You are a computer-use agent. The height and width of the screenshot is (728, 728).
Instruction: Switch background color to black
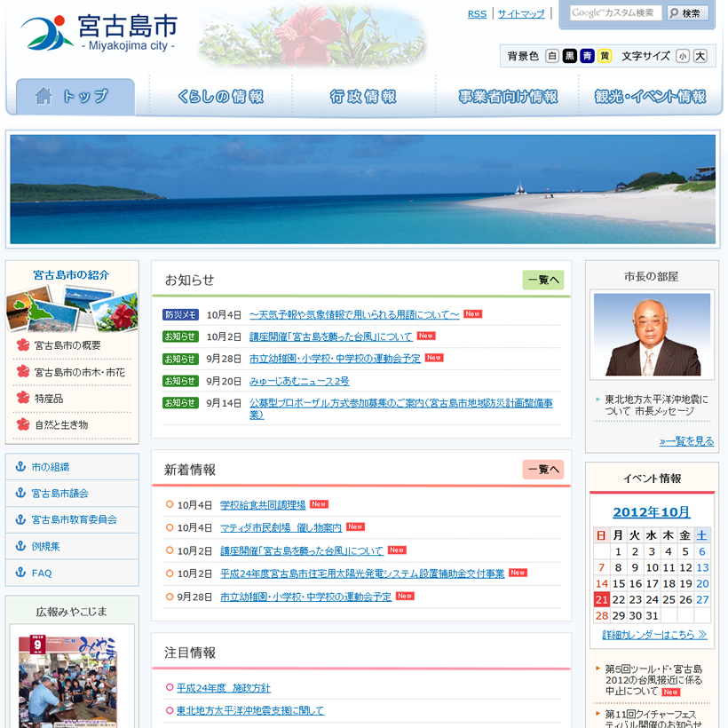(569, 56)
